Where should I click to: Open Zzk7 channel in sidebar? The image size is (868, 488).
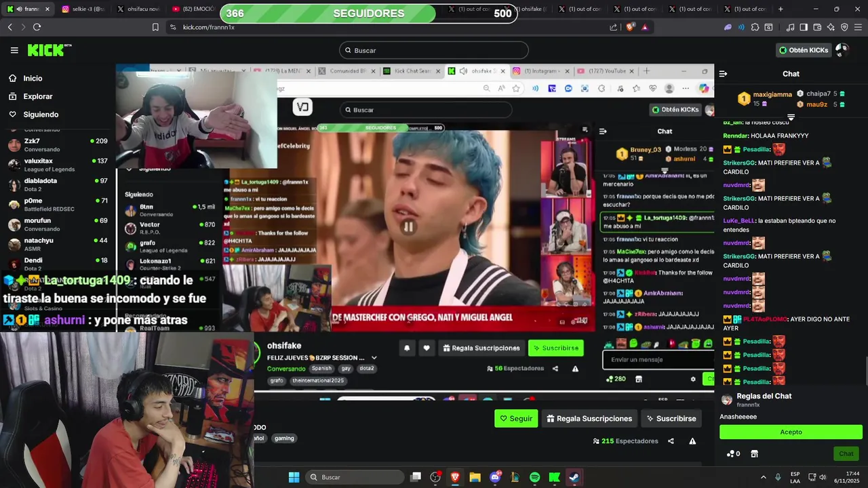pos(58,145)
